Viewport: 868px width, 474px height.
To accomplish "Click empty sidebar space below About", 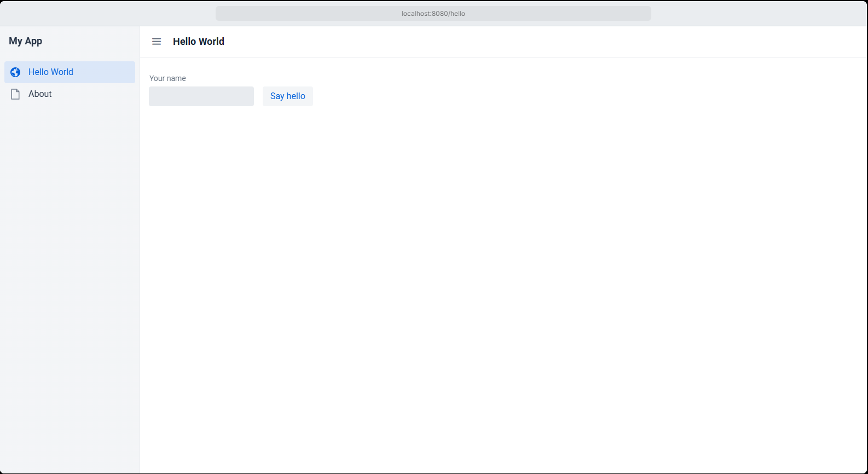I will [70, 246].
